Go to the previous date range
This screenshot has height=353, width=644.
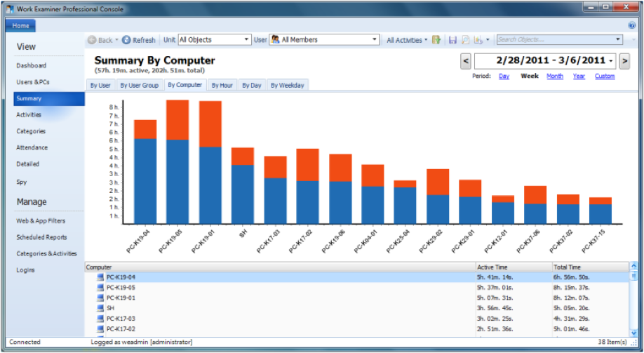466,61
